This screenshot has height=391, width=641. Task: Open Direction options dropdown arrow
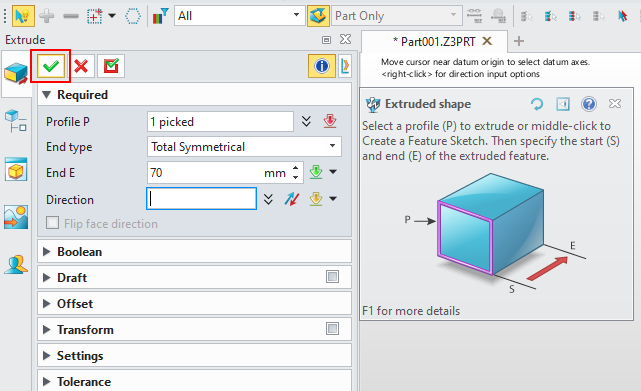(333, 199)
